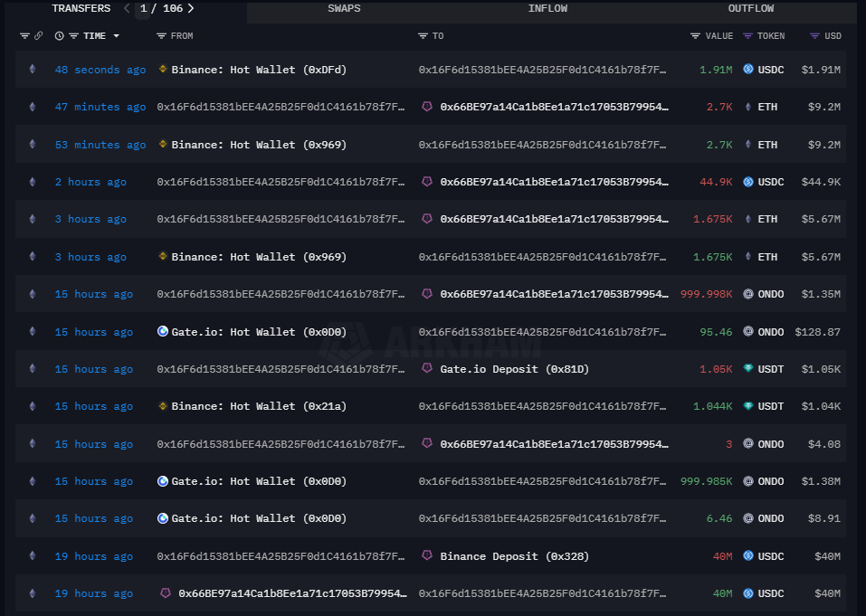Click the chain link icon in header row
Viewport: 866px width, 616px height.
tap(38, 36)
